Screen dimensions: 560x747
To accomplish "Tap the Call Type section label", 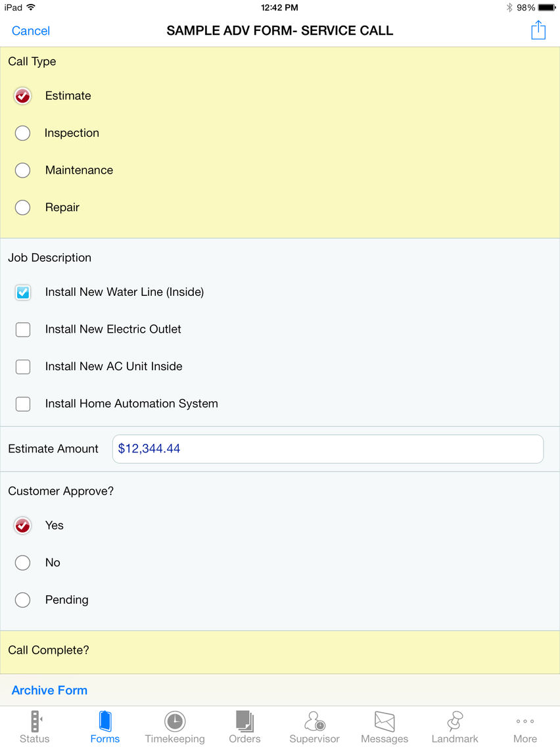I will (32, 61).
